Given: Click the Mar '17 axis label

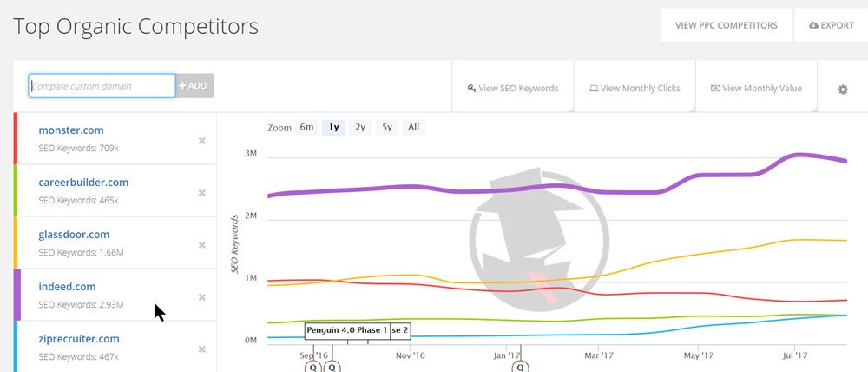Looking at the screenshot, I should [599, 355].
